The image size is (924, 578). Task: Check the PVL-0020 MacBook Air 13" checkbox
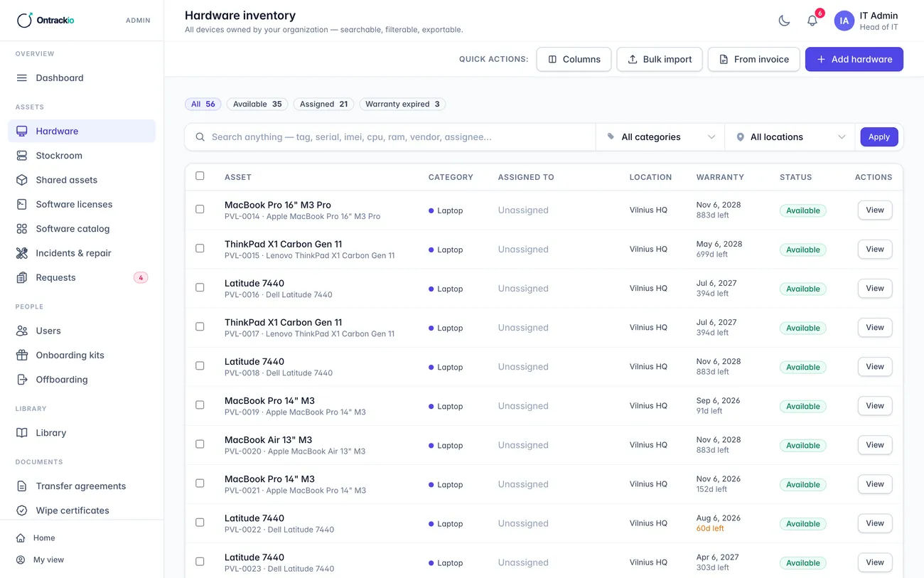[200, 444]
